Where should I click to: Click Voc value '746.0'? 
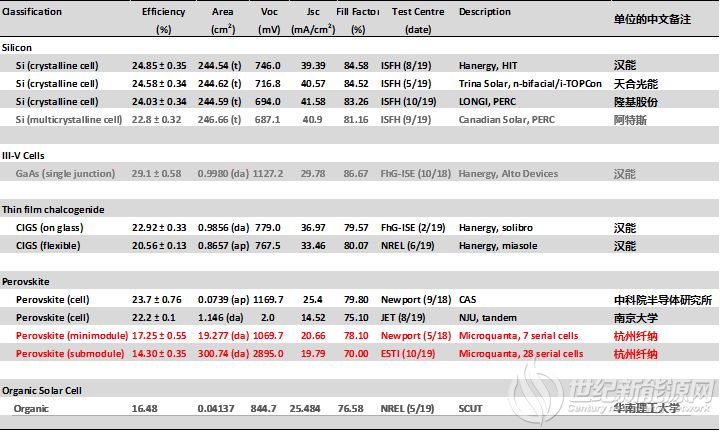point(268,66)
